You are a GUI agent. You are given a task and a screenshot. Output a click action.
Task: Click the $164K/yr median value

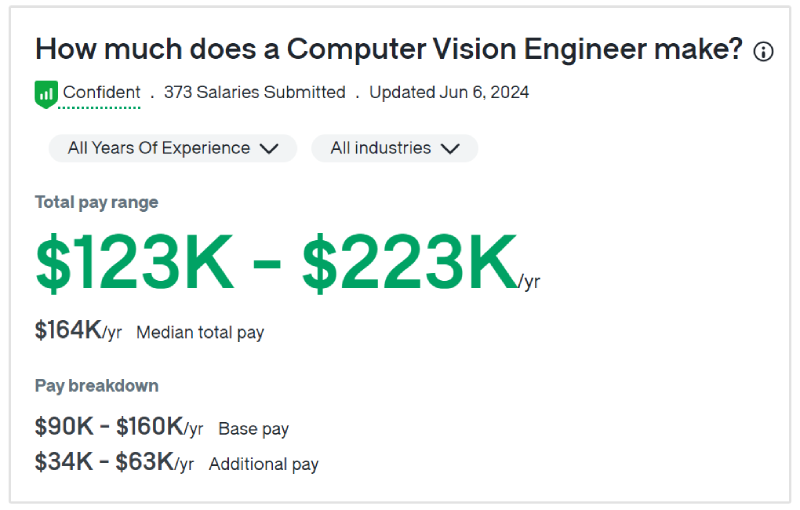78,331
